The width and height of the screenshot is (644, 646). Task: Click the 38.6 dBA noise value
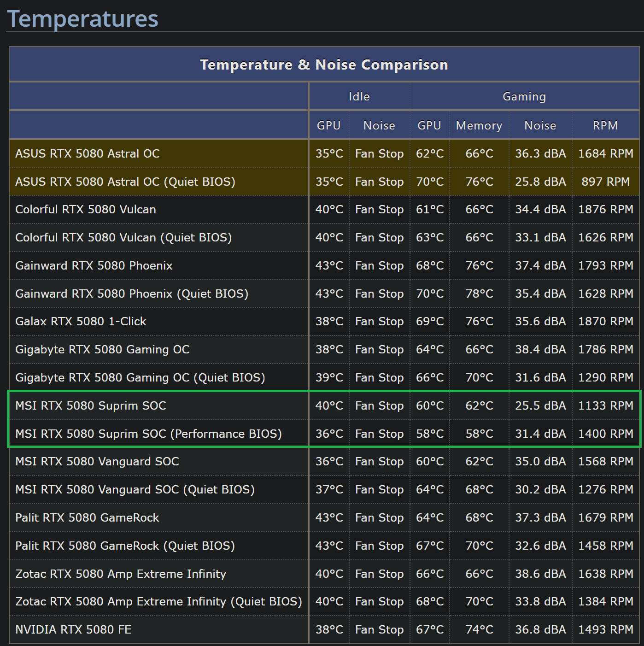[540, 574]
